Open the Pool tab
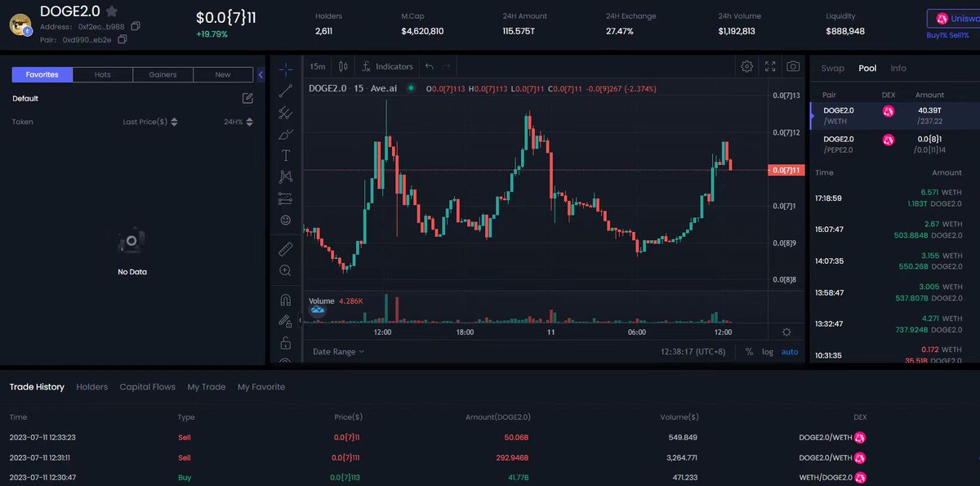This screenshot has height=486, width=980. point(867,69)
